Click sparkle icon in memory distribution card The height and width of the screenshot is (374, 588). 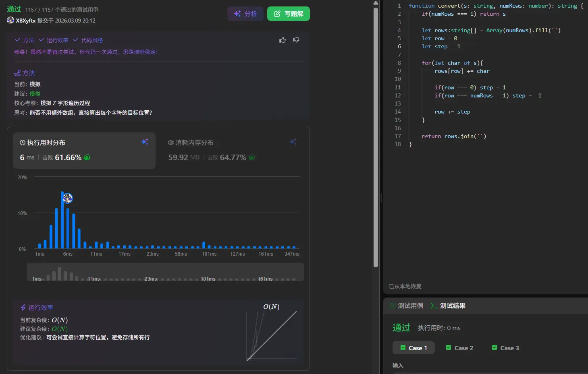(x=293, y=142)
